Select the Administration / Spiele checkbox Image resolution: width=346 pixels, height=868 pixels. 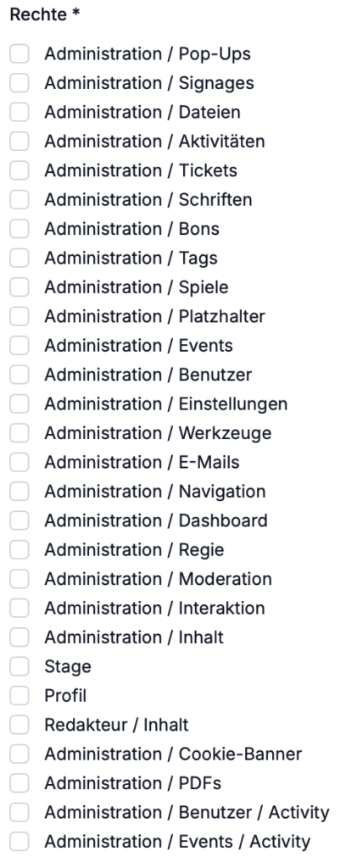[x=20, y=287]
